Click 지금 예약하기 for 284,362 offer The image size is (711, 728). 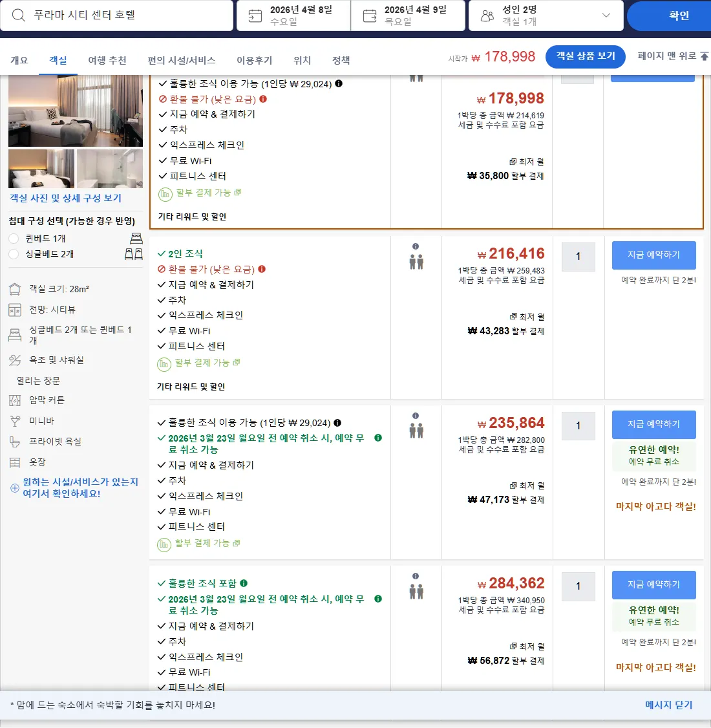654,584
